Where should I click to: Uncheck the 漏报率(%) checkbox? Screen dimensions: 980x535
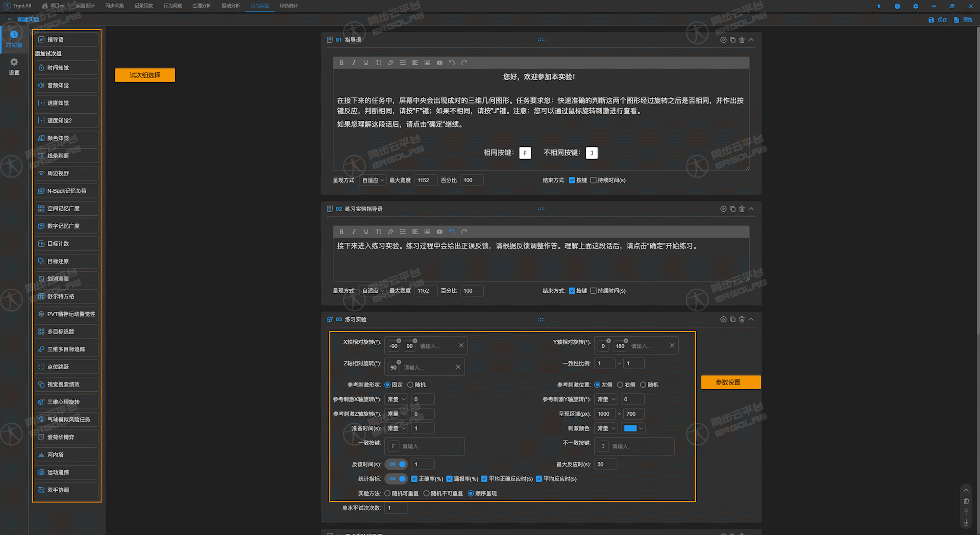click(449, 479)
